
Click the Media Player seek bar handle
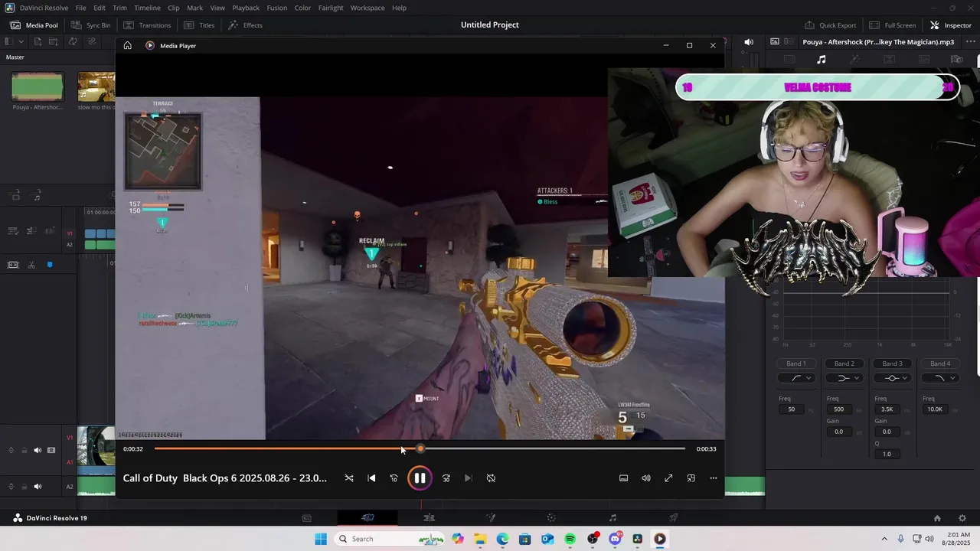[x=420, y=448]
